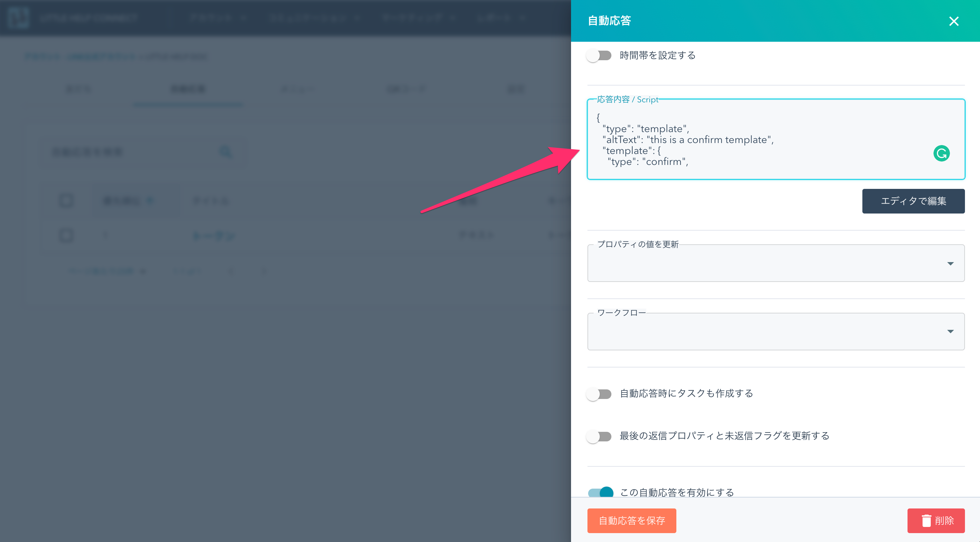Viewport: 980px width, 542px height.
Task: Select the first blurred tab on left
Action: point(78,89)
